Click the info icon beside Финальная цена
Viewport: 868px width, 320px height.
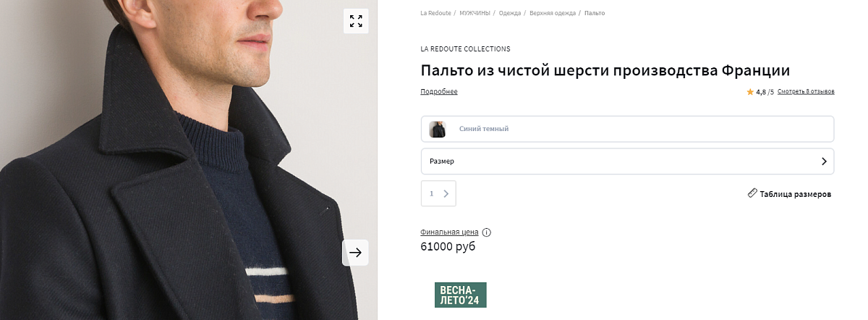click(487, 232)
